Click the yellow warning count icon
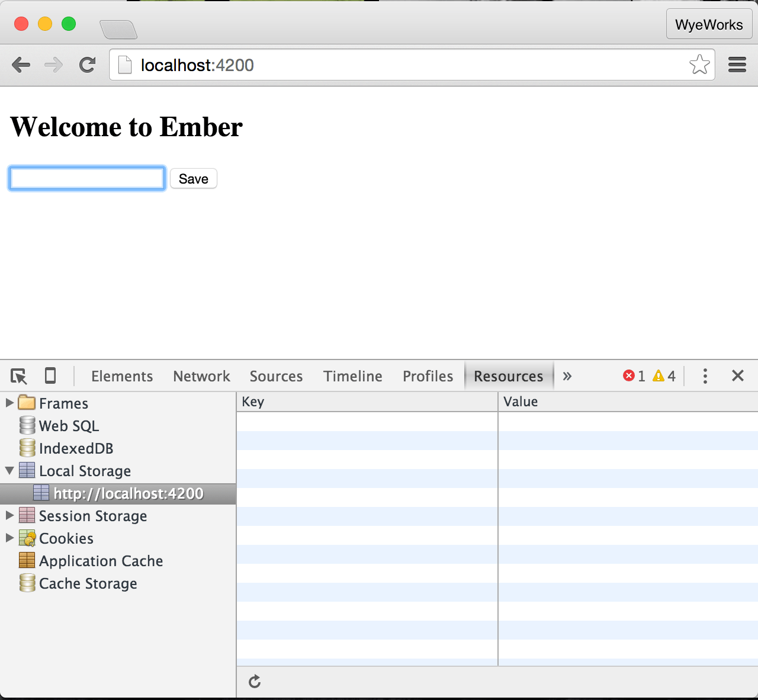The width and height of the screenshot is (758, 700). (659, 376)
